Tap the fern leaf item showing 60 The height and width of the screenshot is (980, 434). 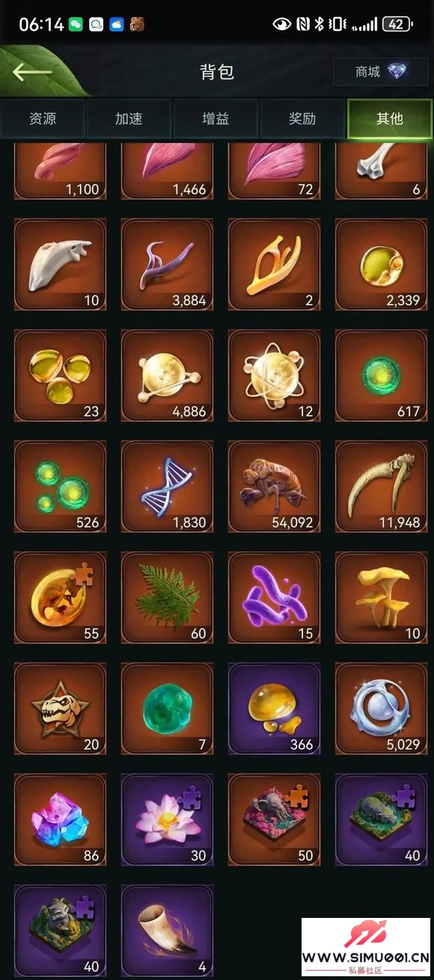[x=168, y=598]
